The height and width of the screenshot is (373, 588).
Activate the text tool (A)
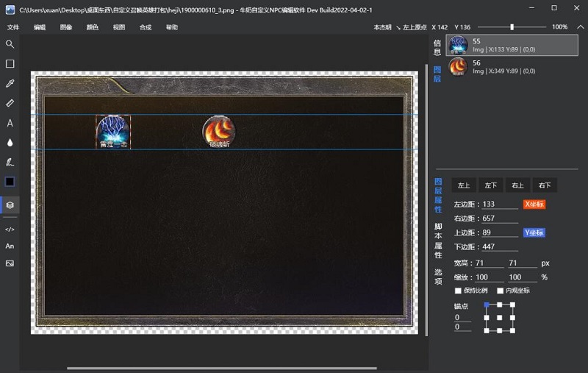pos(10,124)
